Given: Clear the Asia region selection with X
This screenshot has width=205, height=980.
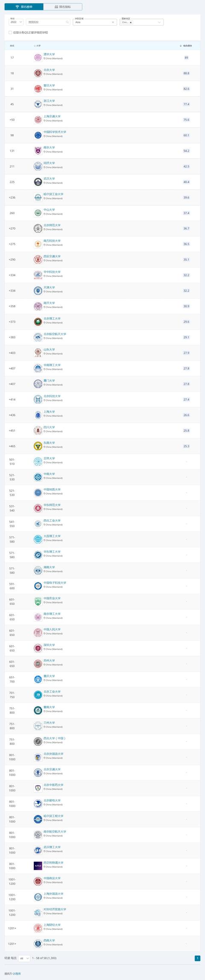Looking at the screenshot, I should click(x=113, y=22).
